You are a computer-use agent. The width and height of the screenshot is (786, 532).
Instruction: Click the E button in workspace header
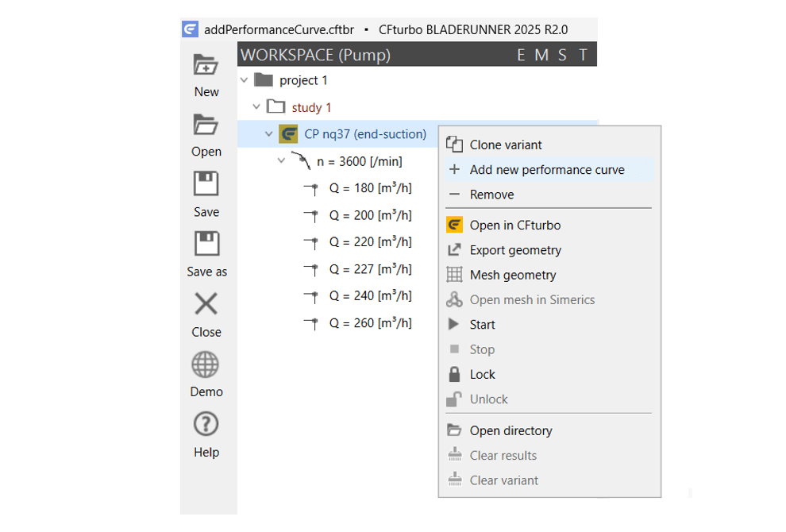tap(522, 55)
